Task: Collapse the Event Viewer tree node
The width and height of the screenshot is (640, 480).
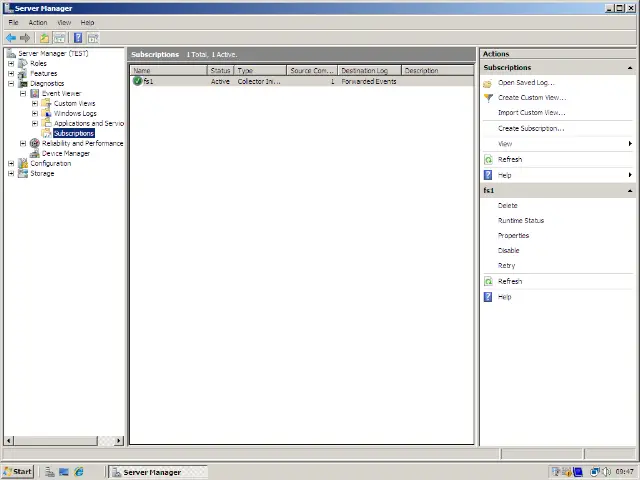Action: [23, 93]
